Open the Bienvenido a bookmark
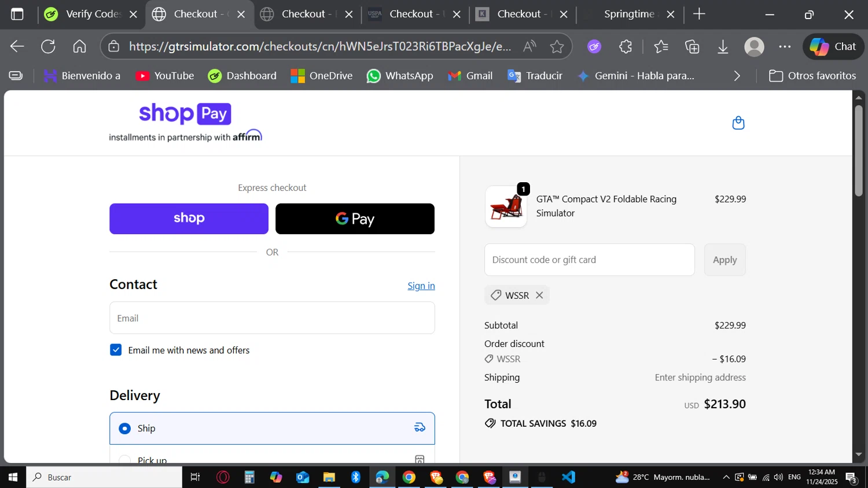Screen dimensions: 868x488 (82, 76)
